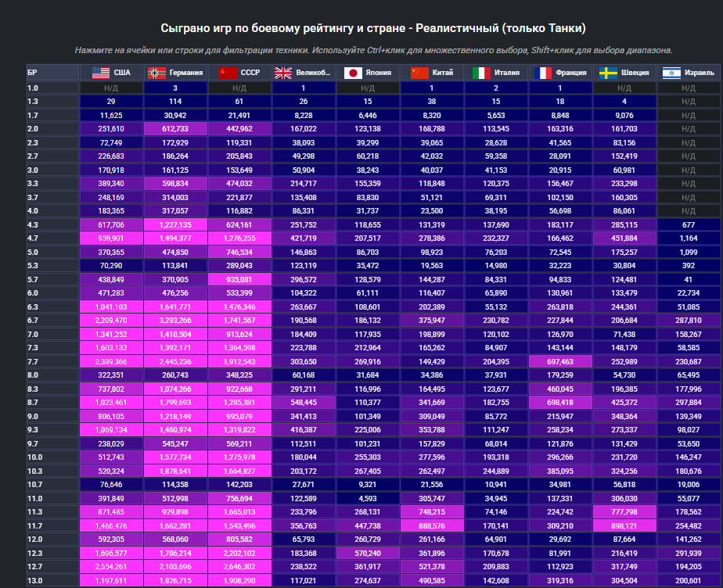
Task: Select the БР column header
Action: click(x=52, y=73)
